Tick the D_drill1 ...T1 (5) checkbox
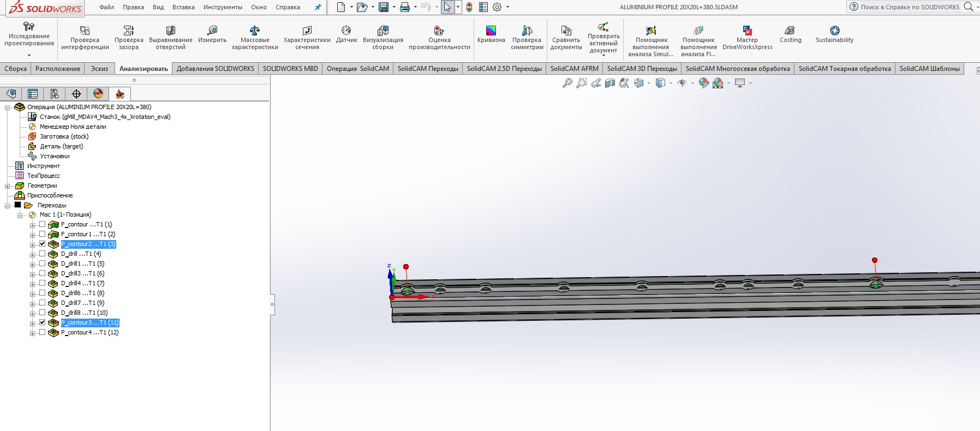The width and height of the screenshot is (980, 431). 42,264
